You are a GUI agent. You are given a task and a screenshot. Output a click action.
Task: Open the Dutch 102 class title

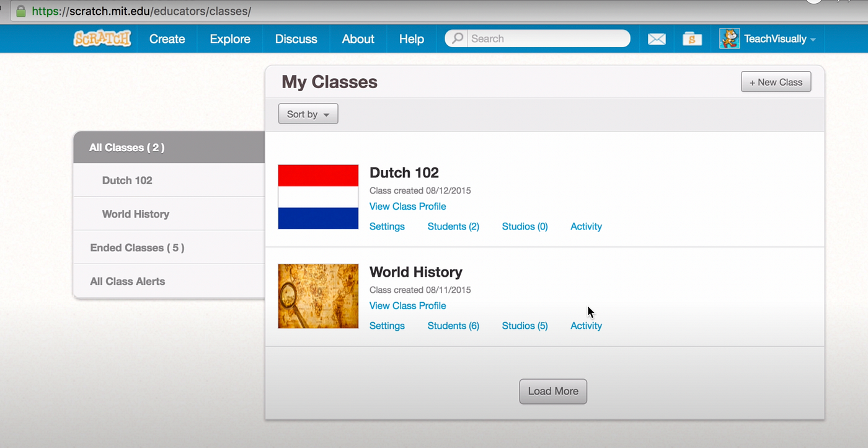pyautogui.click(x=404, y=172)
